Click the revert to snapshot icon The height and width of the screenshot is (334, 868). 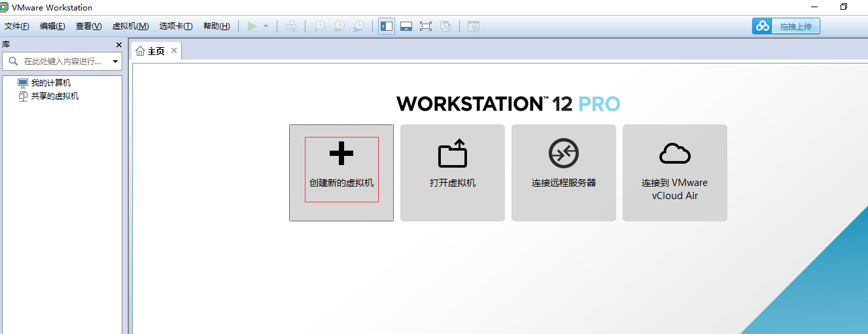(x=339, y=26)
